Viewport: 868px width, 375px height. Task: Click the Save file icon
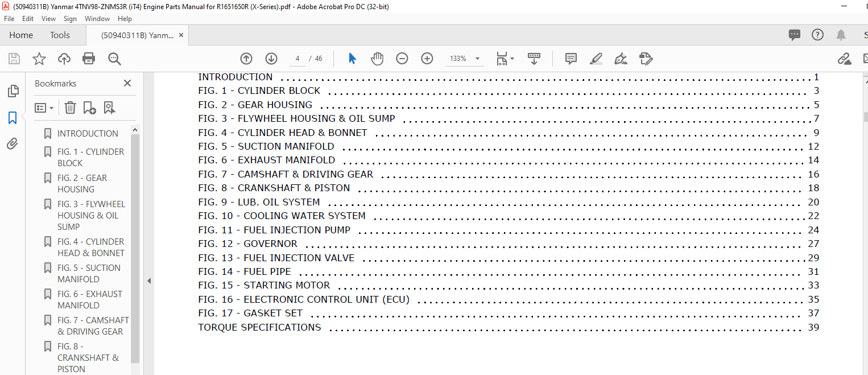[x=14, y=59]
